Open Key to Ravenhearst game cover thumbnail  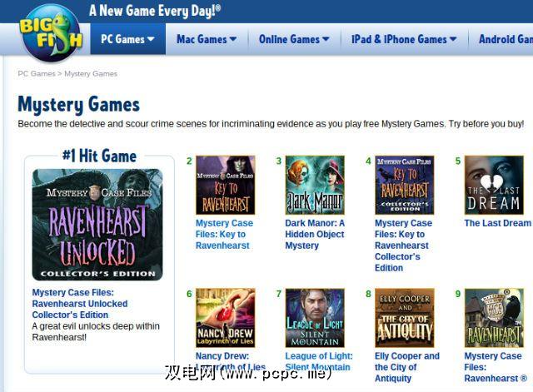226,185
